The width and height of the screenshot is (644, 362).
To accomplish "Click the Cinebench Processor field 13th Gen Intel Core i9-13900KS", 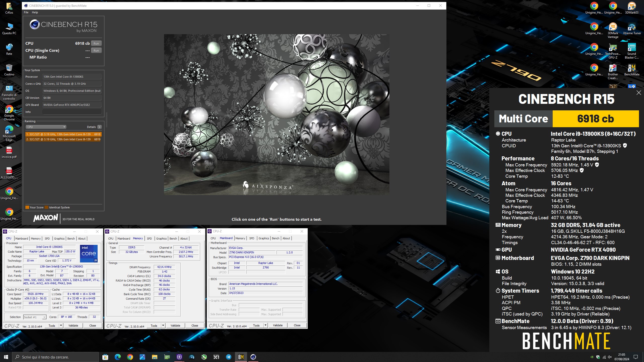I will pyautogui.click(x=72, y=77).
